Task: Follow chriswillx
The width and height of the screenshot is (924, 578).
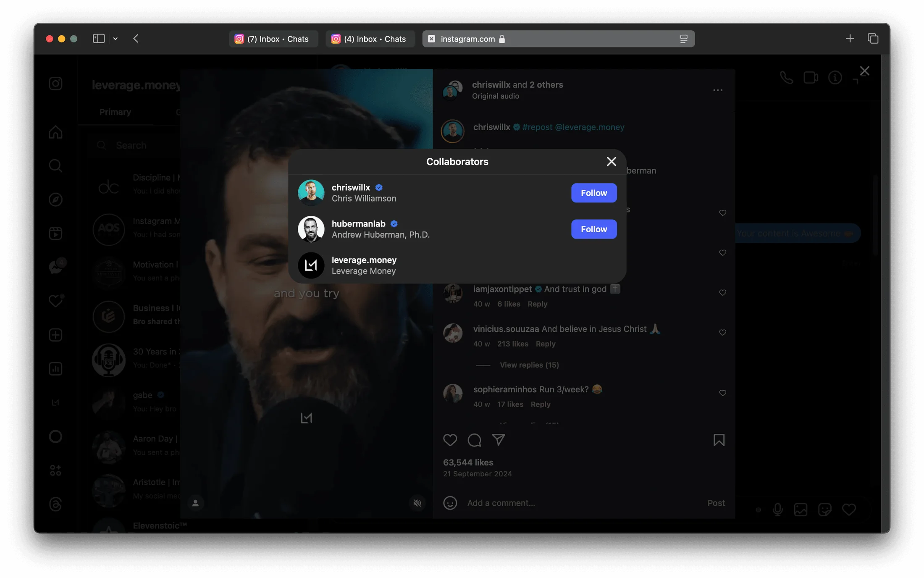Action: 594,193
